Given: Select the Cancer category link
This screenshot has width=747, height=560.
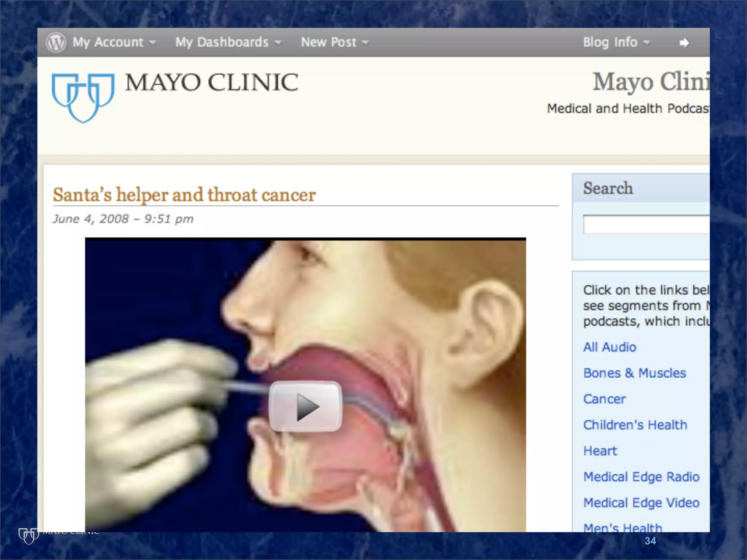Looking at the screenshot, I should [604, 399].
